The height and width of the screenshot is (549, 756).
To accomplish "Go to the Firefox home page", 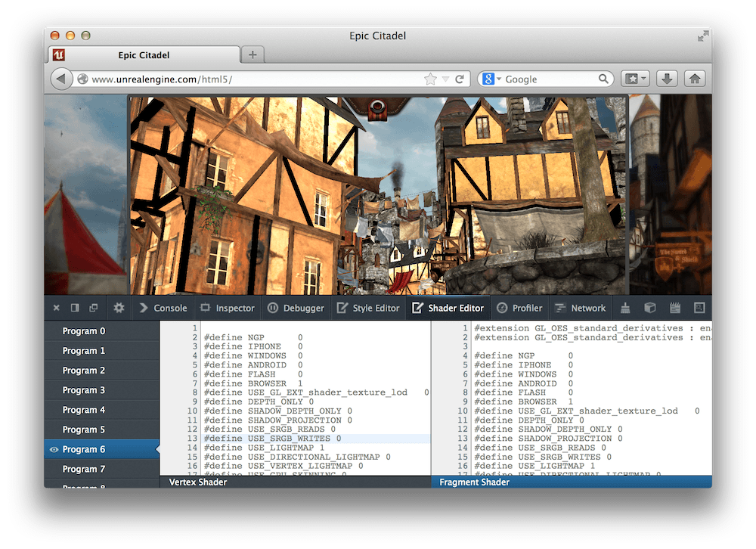I will pos(694,78).
